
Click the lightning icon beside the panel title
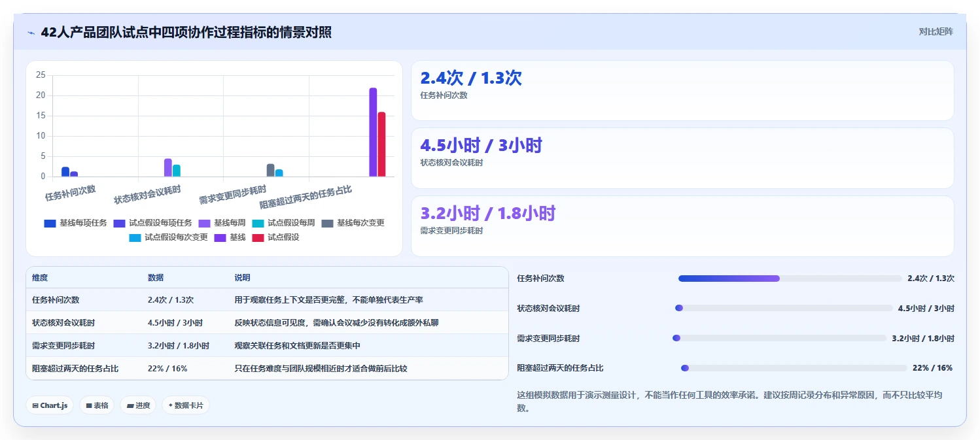(31, 32)
